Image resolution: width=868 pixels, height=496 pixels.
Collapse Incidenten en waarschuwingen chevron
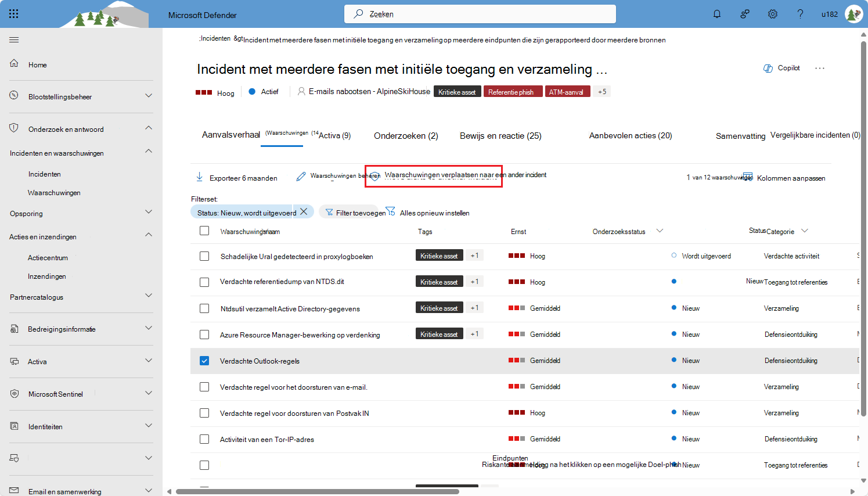[x=149, y=151]
